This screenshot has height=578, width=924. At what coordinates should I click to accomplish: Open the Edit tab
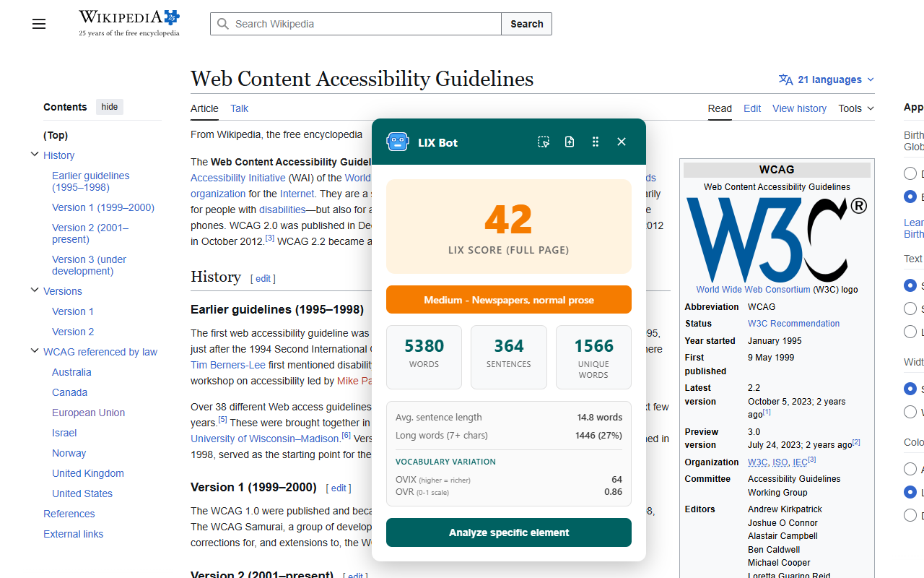pyautogui.click(x=752, y=108)
